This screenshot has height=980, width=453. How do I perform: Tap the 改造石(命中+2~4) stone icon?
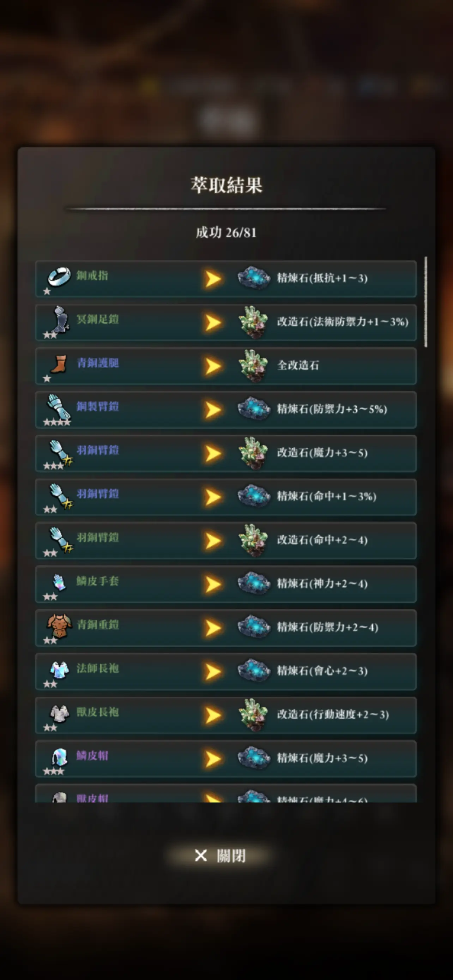coord(253,540)
